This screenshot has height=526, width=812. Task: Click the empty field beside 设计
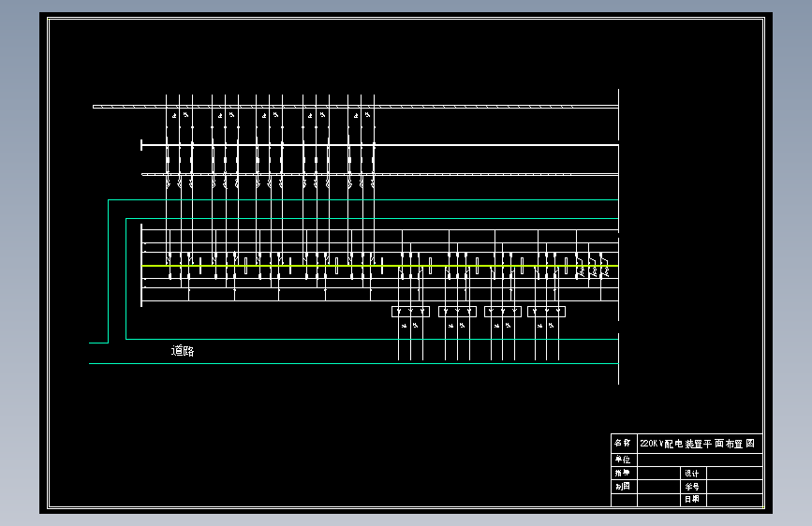734,474
